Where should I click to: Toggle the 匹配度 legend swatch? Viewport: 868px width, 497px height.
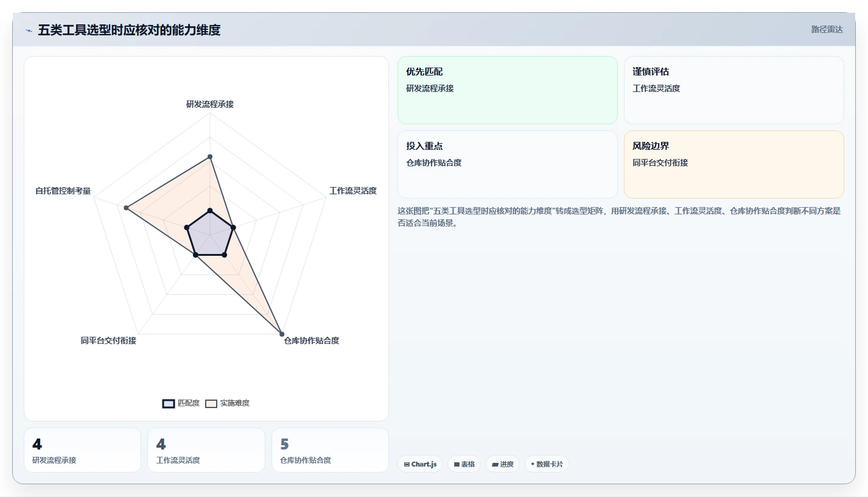pos(169,403)
